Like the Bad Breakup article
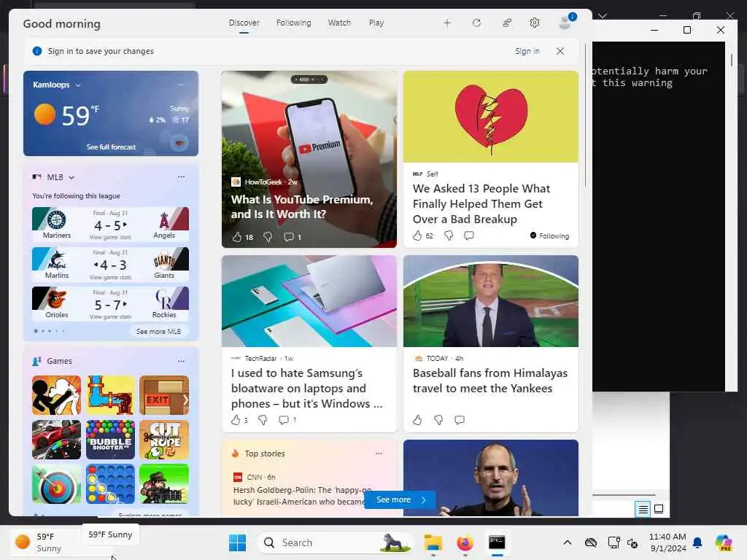This screenshot has width=747, height=560. coord(417,236)
